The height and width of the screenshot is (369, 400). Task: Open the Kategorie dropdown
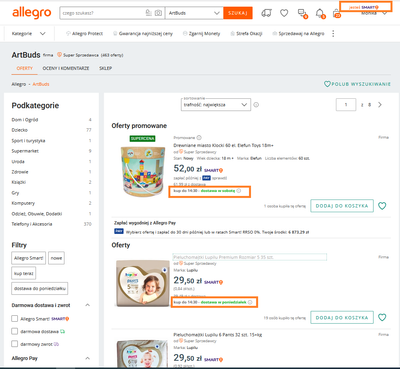coord(28,33)
